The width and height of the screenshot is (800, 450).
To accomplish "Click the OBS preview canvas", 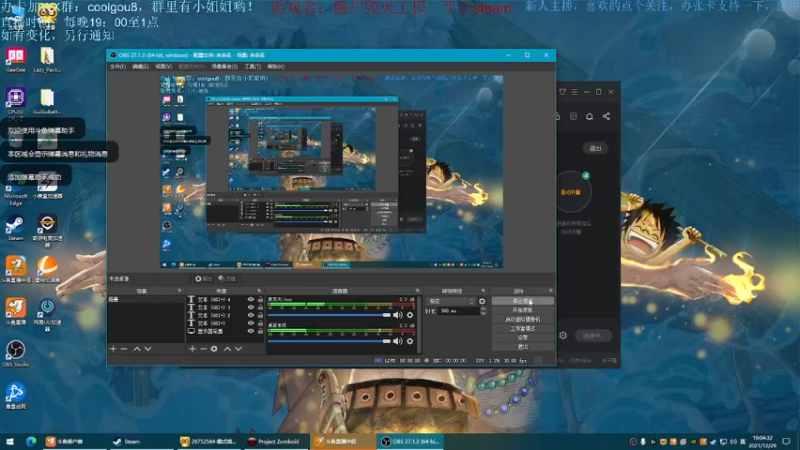I will (x=332, y=172).
